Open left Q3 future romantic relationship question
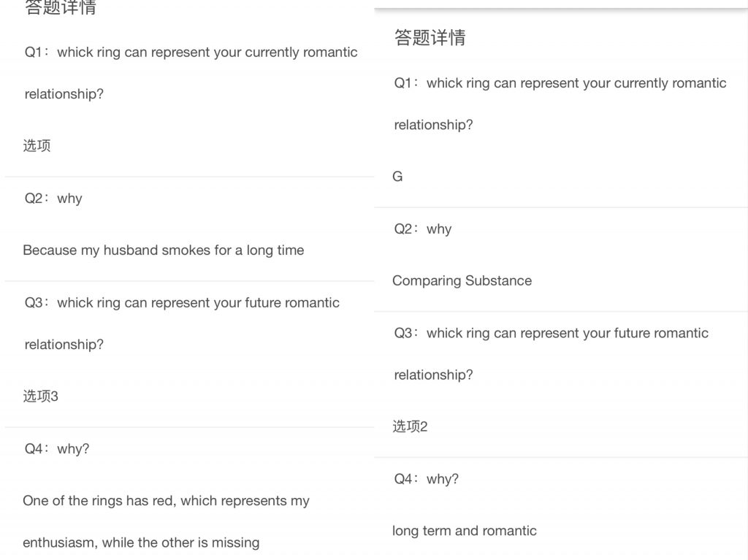Image resolution: width=748 pixels, height=560 pixels. coord(182,323)
